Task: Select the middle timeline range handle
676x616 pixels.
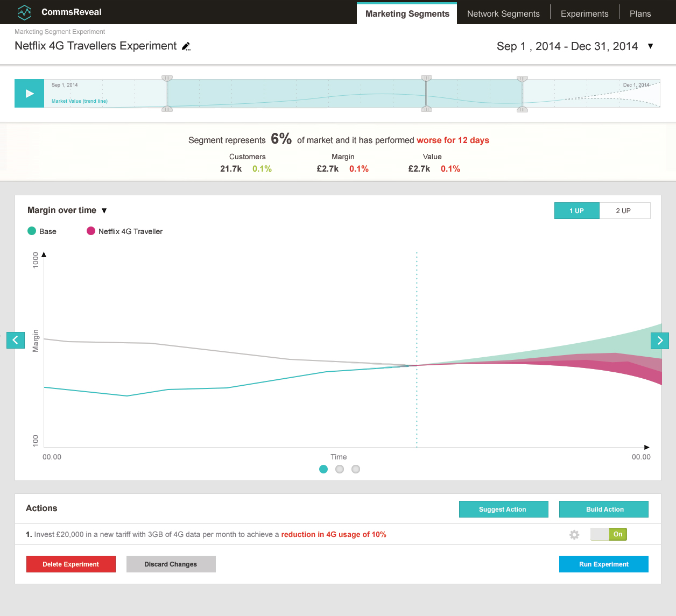Action: (x=426, y=94)
